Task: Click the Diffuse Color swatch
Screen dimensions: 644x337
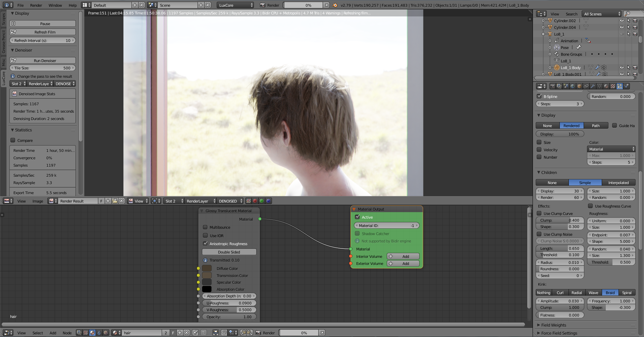Action: pos(207,268)
